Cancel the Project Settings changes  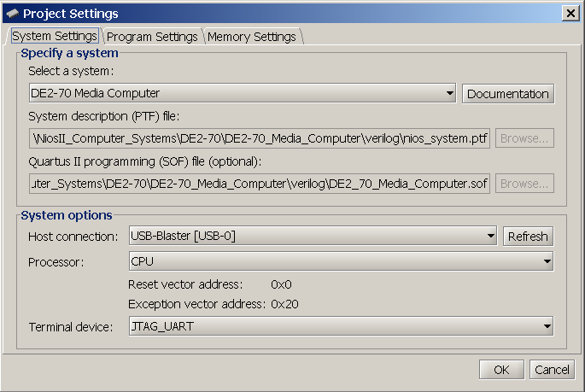click(x=552, y=370)
